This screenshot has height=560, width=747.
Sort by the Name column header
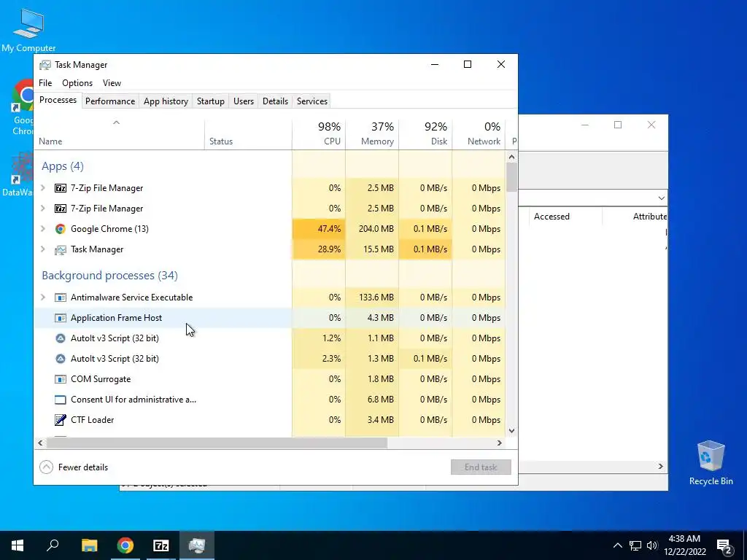tap(120, 134)
